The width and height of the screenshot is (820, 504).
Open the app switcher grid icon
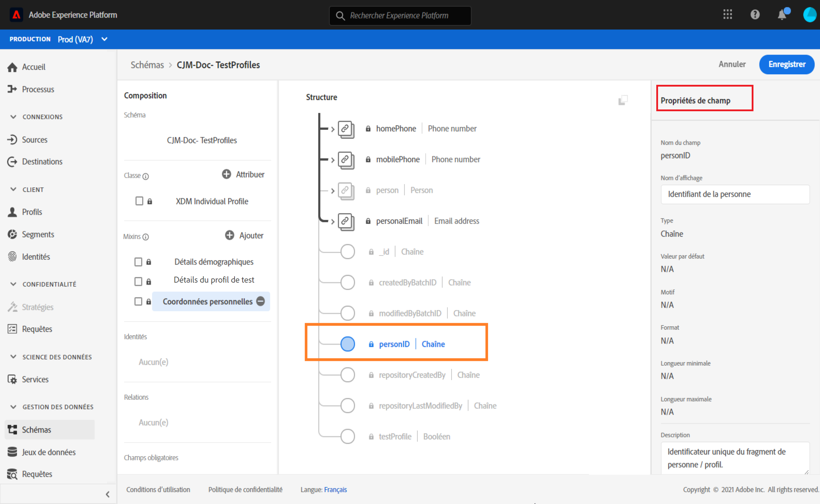click(727, 15)
